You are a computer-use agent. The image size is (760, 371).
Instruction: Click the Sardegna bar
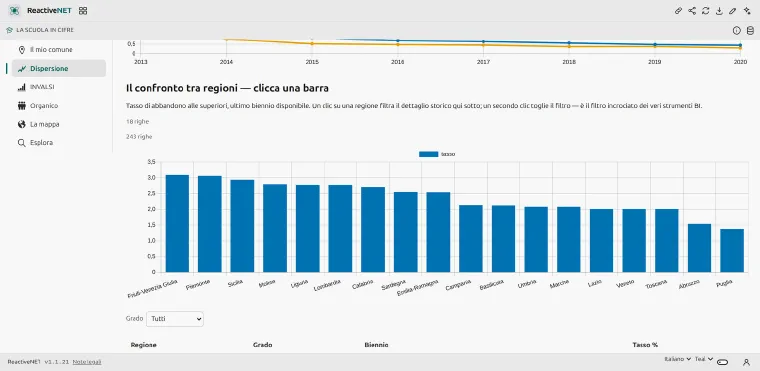coord(406,232)
